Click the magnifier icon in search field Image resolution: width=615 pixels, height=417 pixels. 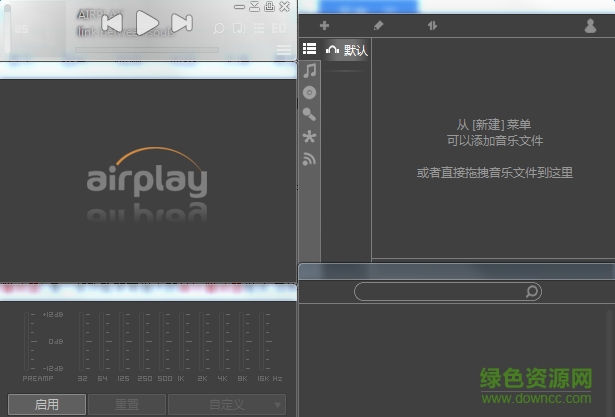point(532,291)
